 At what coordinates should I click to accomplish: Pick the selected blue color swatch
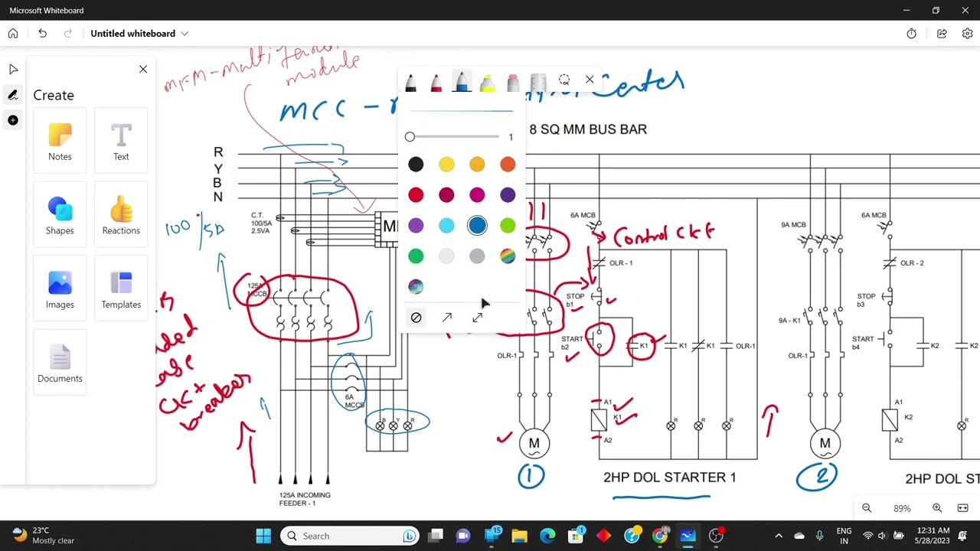[x=477, y=226]
